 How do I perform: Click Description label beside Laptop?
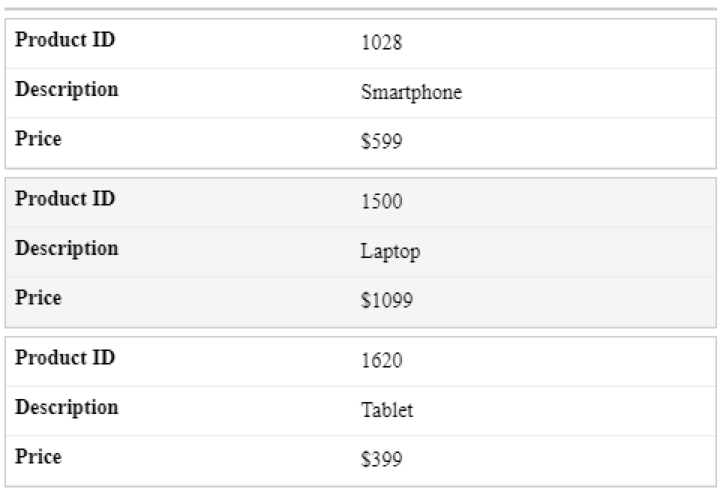point(67,249)
